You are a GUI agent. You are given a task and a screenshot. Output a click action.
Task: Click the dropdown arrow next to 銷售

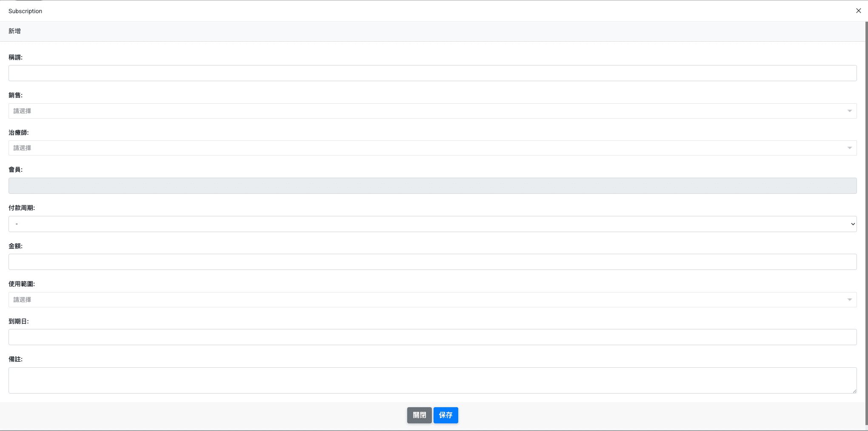(x=850, y=111)
